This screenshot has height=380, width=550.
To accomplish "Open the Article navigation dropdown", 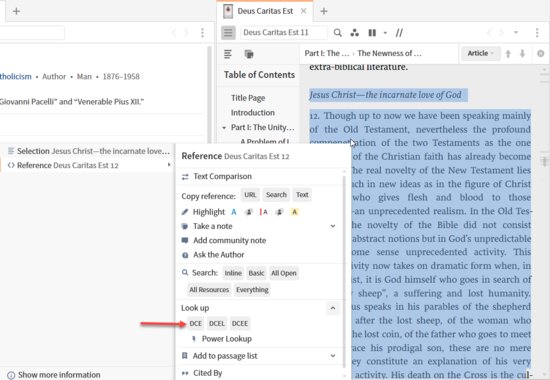I will tap(481, 53).
